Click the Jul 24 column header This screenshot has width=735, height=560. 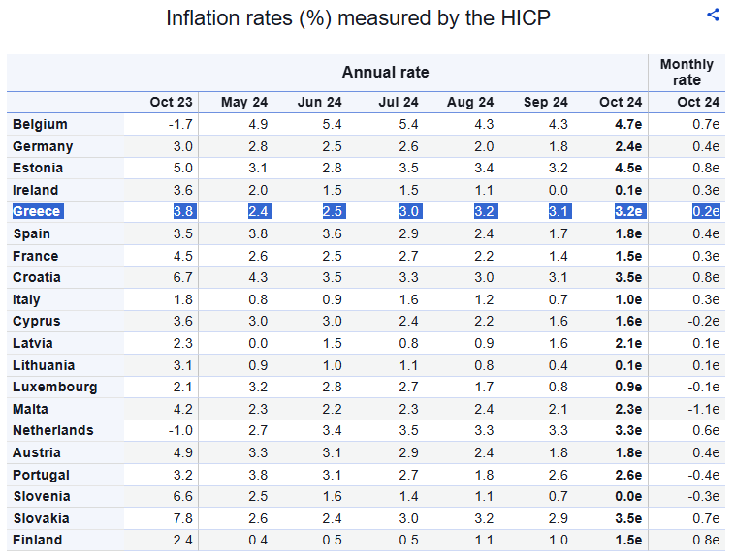397,102
